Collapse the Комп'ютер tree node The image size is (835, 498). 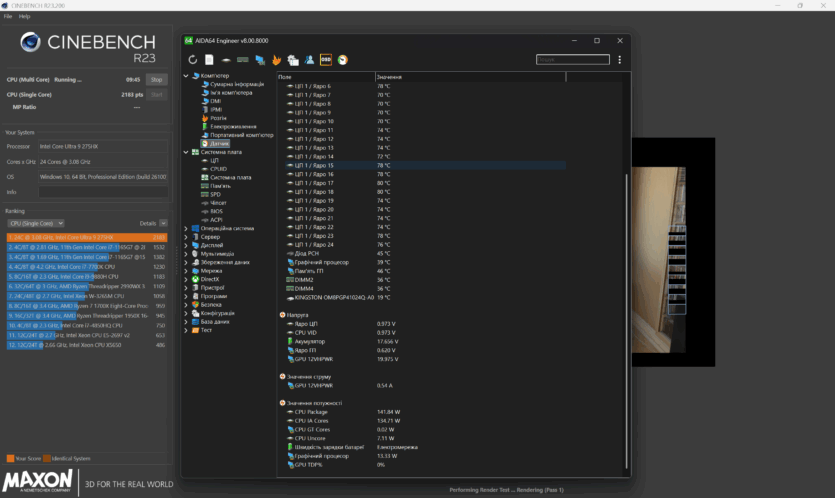[188, 76]
